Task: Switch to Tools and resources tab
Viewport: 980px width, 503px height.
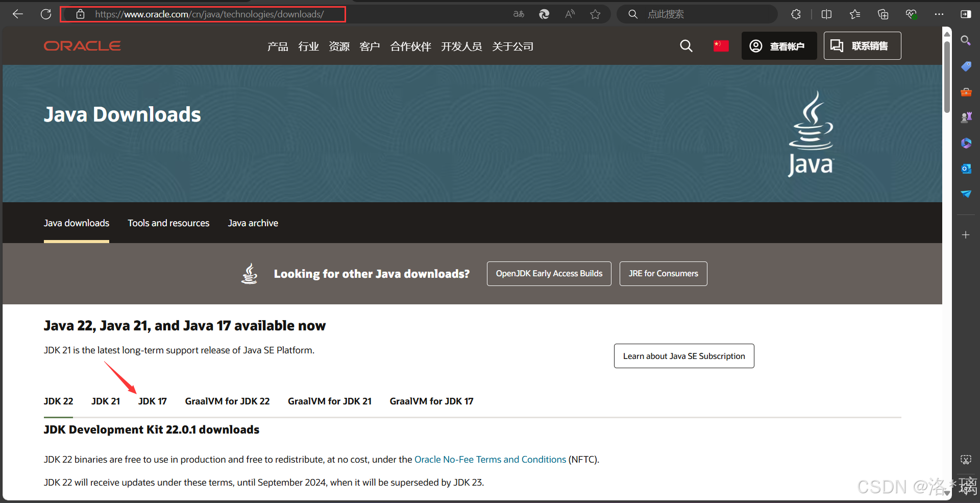Action: pos(168,223)
